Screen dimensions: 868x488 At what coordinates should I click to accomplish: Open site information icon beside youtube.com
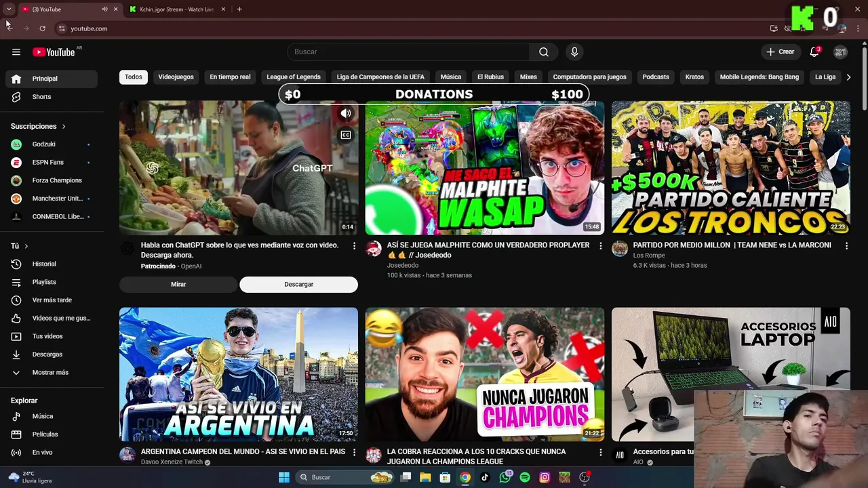(62, 28)
